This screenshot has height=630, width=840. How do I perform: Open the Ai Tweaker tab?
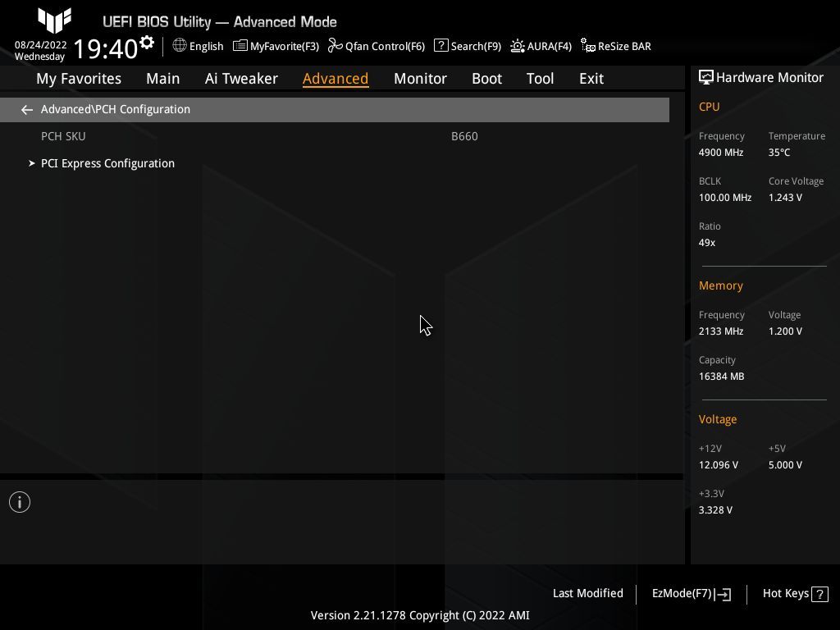(241, 79)
